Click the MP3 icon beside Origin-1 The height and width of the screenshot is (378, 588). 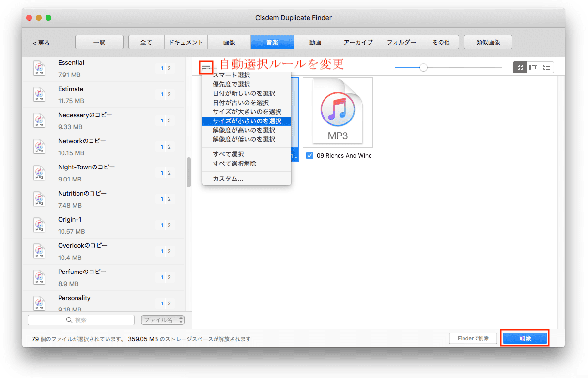coord(39,225)
